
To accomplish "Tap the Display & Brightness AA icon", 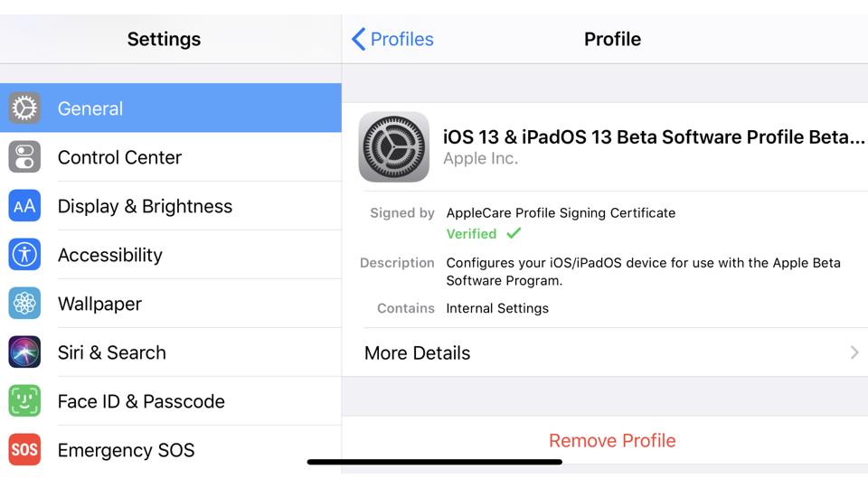I will pyautogui.click(x=24, y=206).
